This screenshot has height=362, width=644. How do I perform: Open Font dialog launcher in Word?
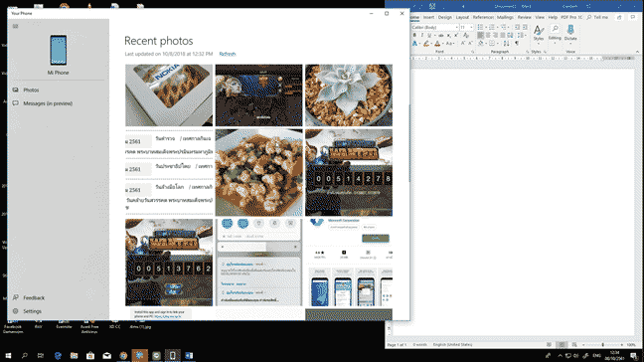click(x=472, y=52)
